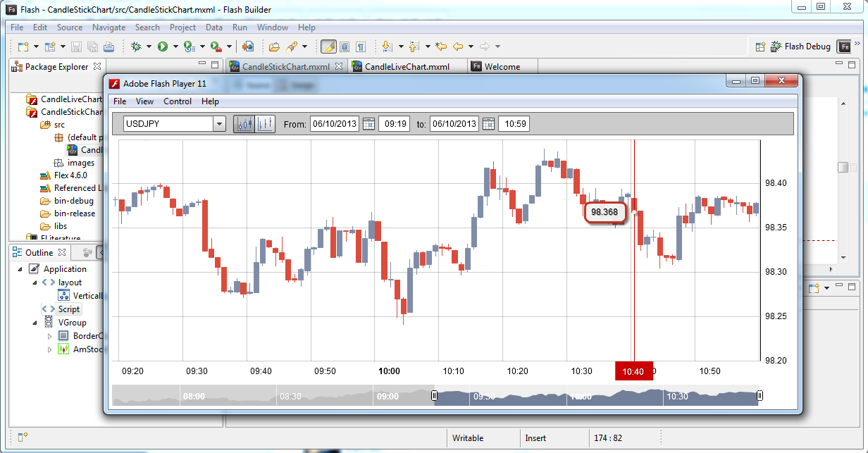Click the Show Whitespace Characters icon
Image resolution: width=868 pixels, height=453 pixels.
360,46
